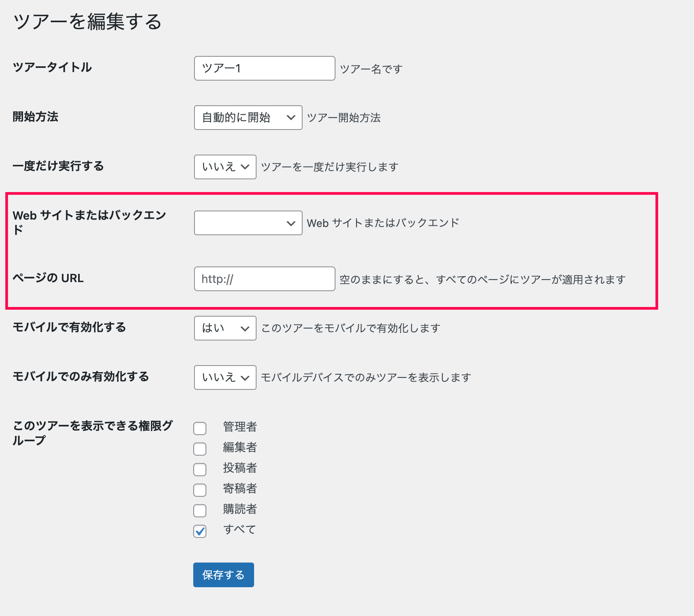This screenshot has width=694, height=616.
Task: Click the モバイルデバイスでのみツアーを表示します description
Action: pyautogui.click(x=366, y=377)
